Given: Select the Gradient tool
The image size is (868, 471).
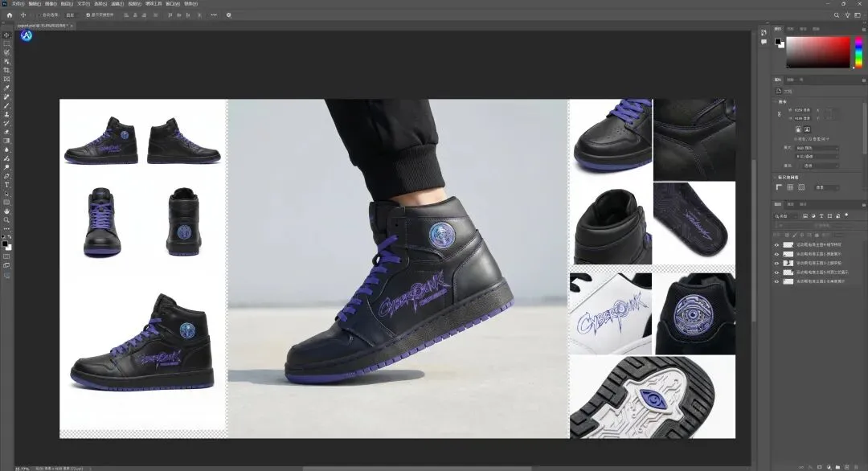Looking at the screenshot, I should 6,141.
